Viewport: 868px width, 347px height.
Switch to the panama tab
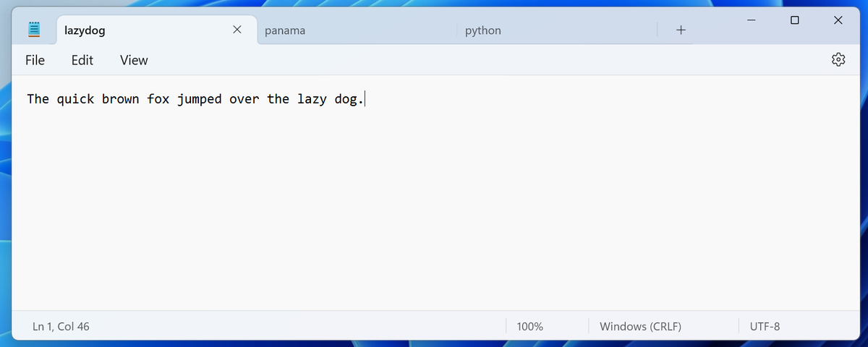pos(285,30)
